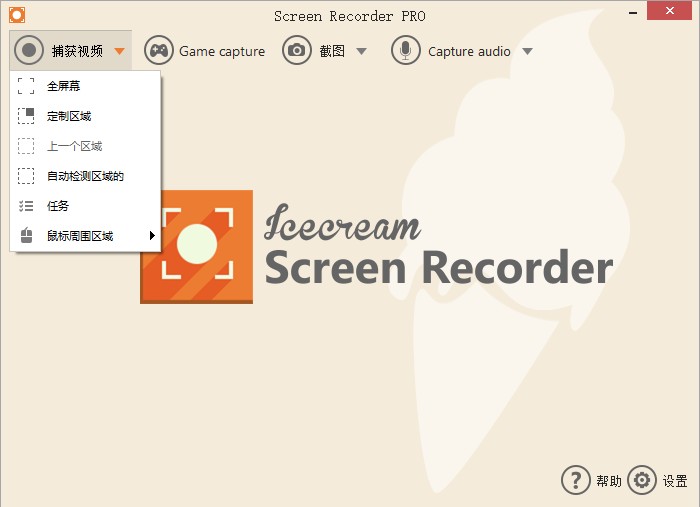
Task: Click the custom area icon beside 定制区域
Action: point(26,116)
